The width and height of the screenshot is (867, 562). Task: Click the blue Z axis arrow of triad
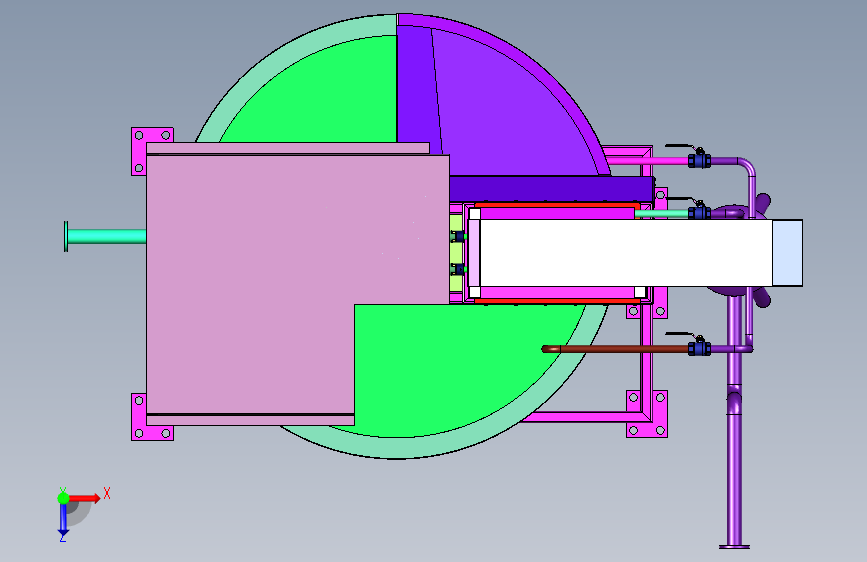pyautogui.click(x=63, y=520)
